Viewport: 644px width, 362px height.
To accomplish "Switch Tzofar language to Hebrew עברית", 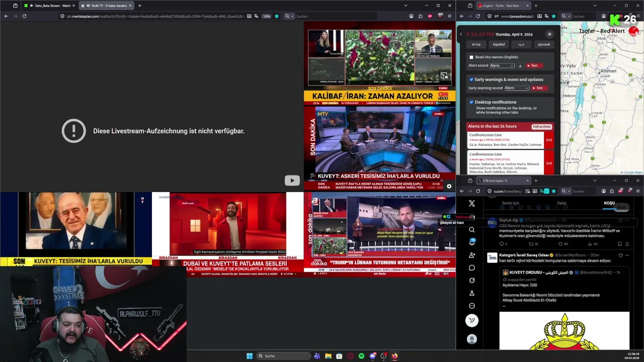I will (476, 44).
